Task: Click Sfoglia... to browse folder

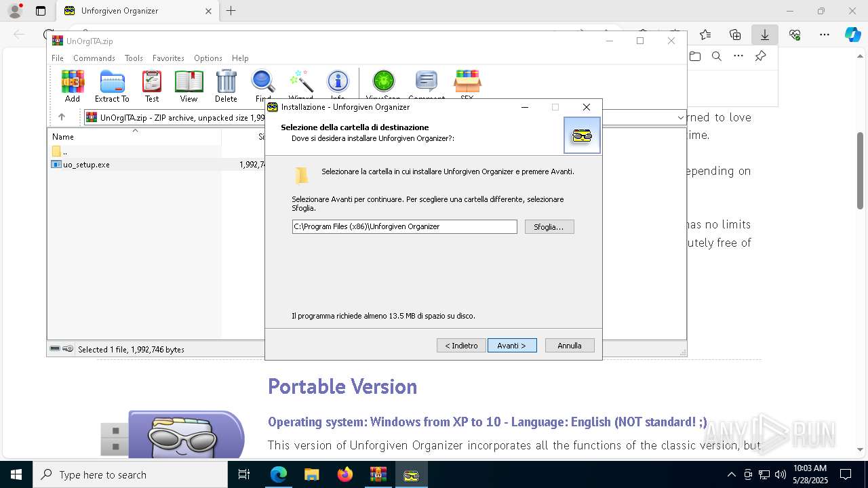Action: [549, 226]
